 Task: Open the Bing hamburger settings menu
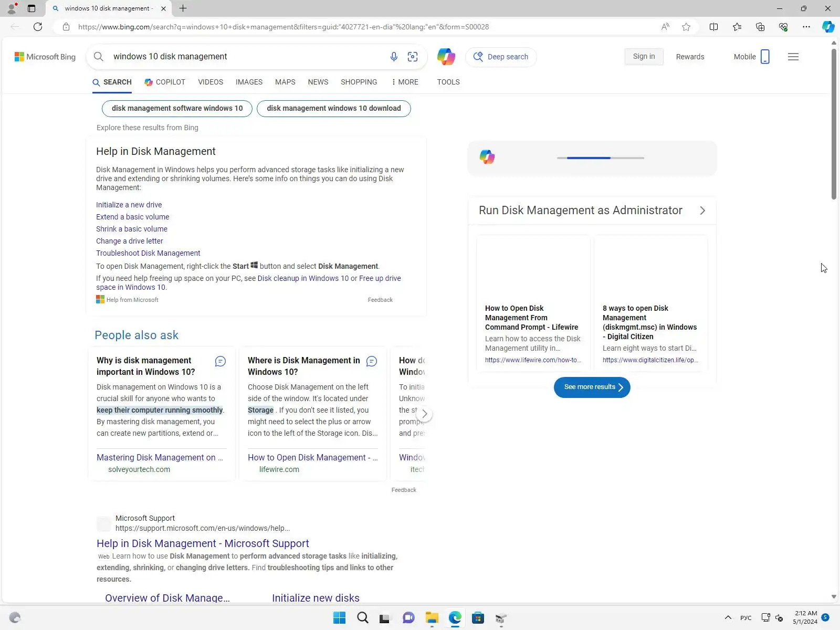[x=793, y=57]
